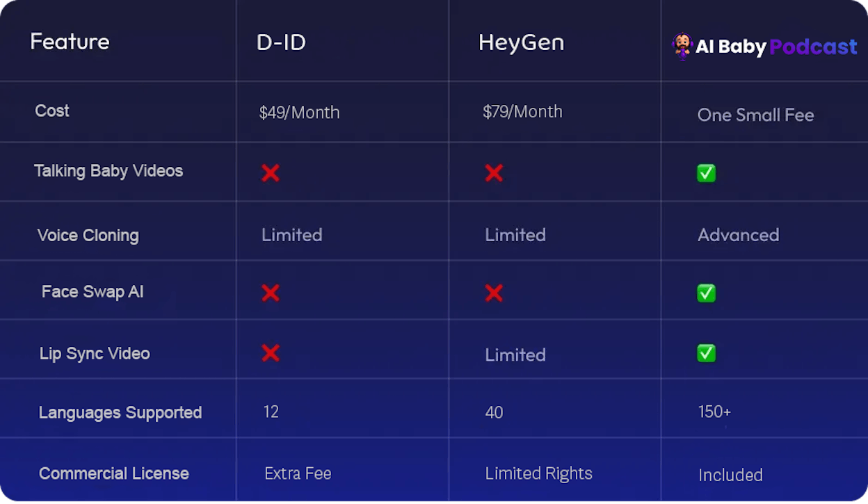Viewport: 868px width, 504px height.
Task: Click the Languages Supported row label
Action: (x=120, y=412)
